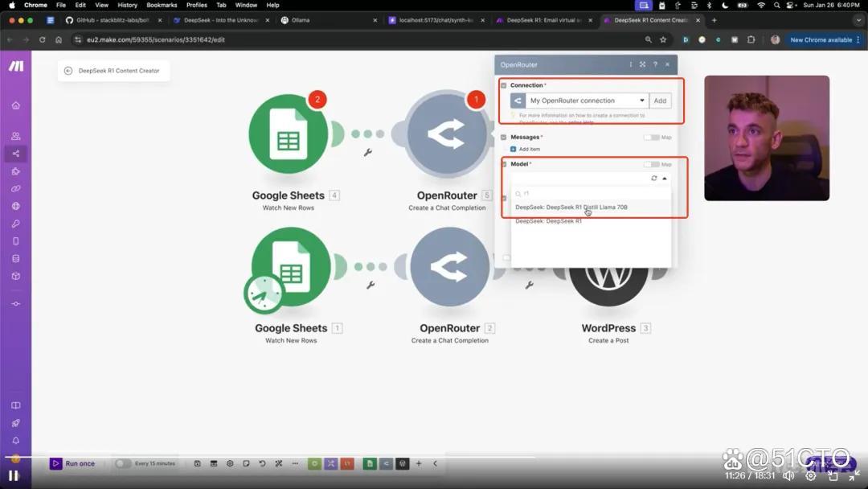The image size is (868, 489).
Task: Expand the OpenRouter panel to fullscreen
Action: click(x=642, y=64)
